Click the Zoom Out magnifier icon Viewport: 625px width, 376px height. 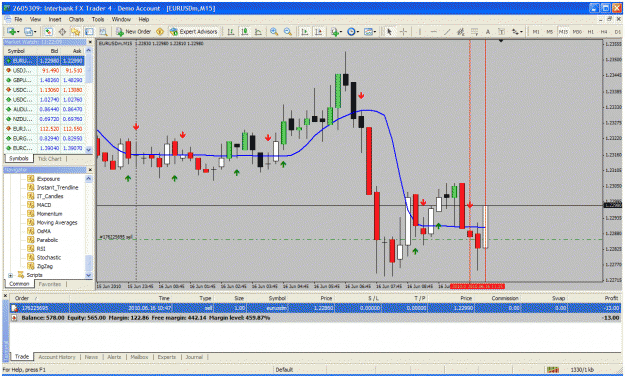click(288, 31)
